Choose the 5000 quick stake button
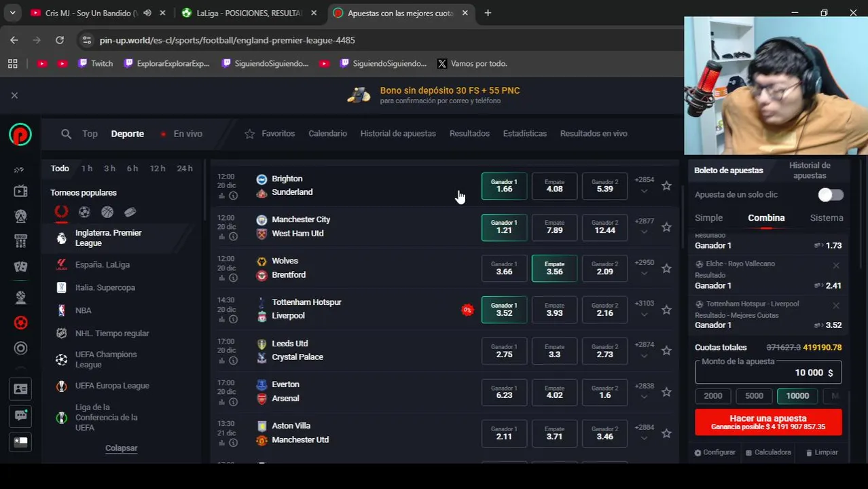 click(x=754, y=396)
